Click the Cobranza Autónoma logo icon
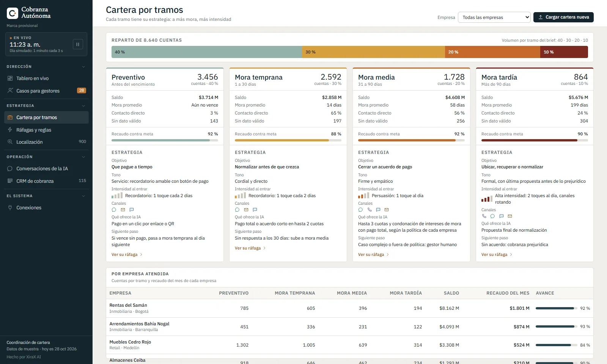 pos(12,13)
